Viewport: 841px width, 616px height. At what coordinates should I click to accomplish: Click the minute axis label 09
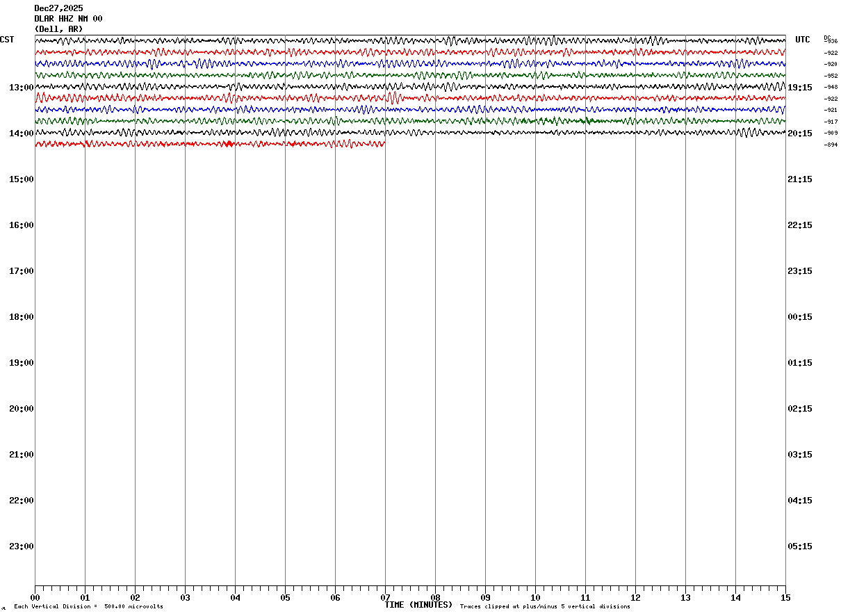point(485,598)
